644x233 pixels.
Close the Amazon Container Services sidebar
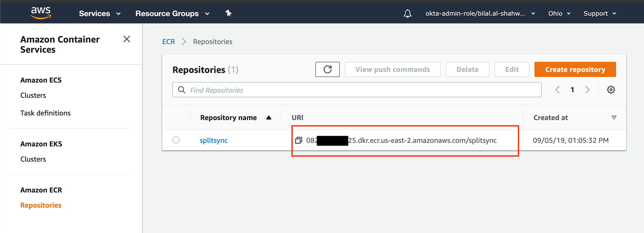[127, 39]
